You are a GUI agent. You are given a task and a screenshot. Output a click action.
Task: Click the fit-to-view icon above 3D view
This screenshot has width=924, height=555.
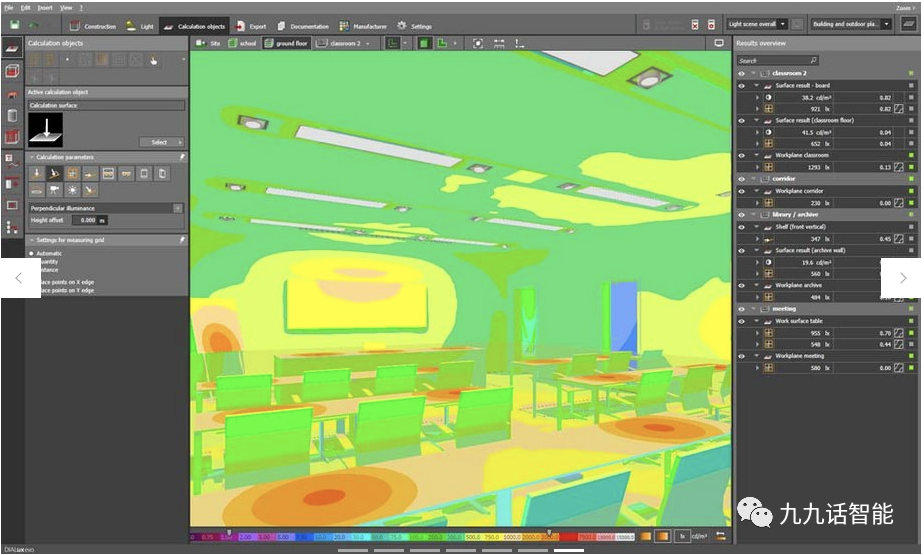click(478, 44)
